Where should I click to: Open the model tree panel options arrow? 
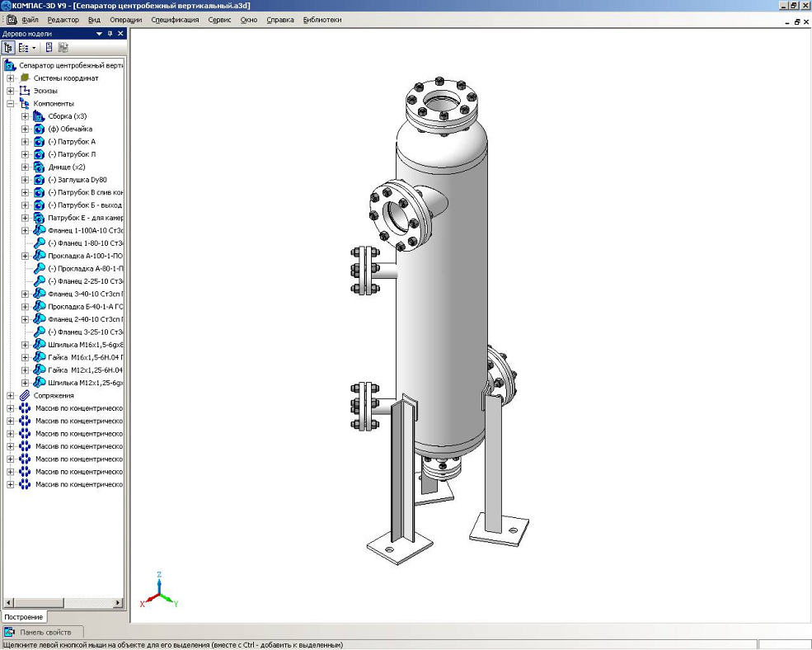pyautogui.click(x=100, y=34)
